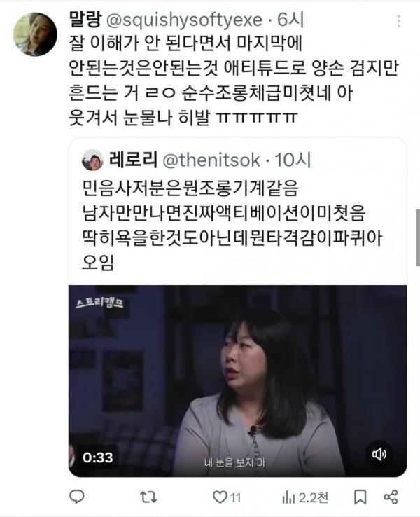Share the tweet via the share icon
Screen dimensions: 420x517
[x=391, y=497]
